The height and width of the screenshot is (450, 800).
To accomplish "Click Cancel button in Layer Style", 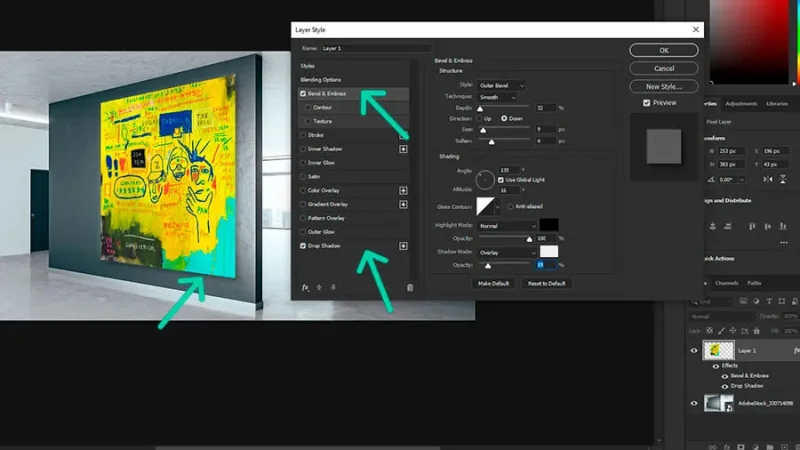I will [x=664, y=68].
